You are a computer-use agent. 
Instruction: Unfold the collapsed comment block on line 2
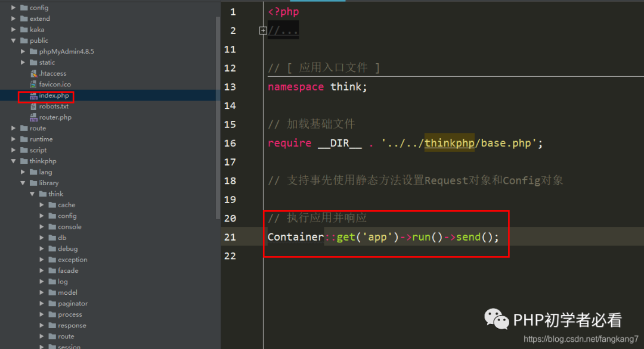[x=263, y=30]
